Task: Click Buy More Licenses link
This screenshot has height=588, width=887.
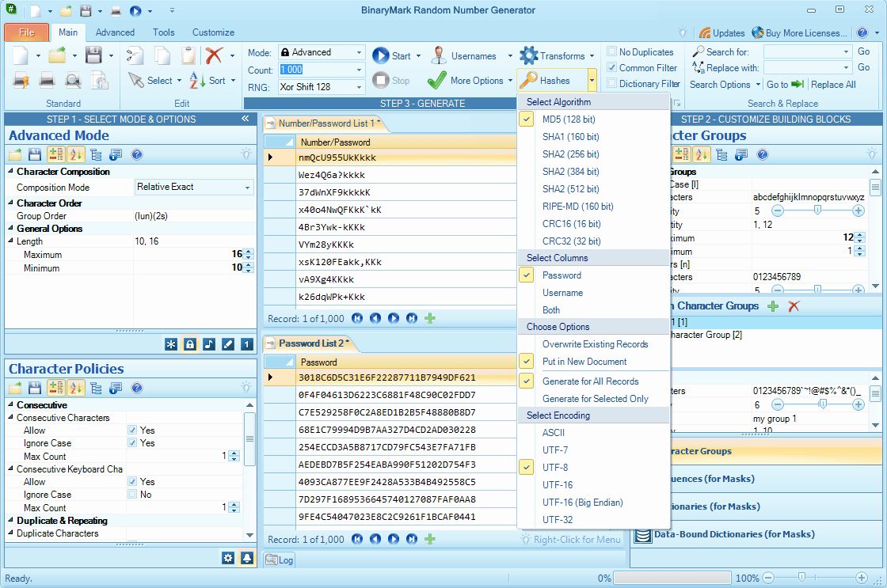Action: coord(800,32)
